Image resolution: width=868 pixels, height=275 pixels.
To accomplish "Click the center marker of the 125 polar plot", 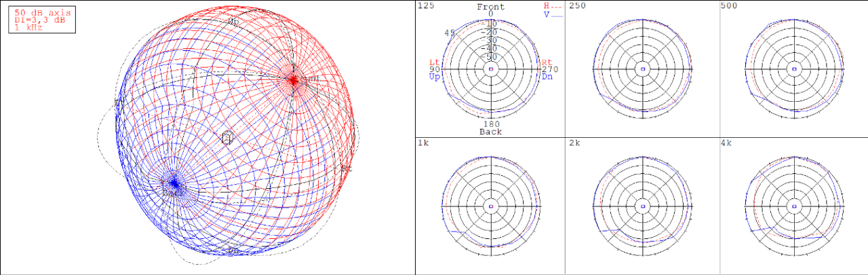I will (491, 69).
